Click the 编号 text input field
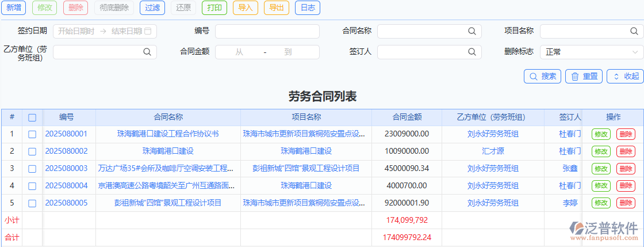Image resolution: width=644 pixels, height=247 pixels. [267, 31]
